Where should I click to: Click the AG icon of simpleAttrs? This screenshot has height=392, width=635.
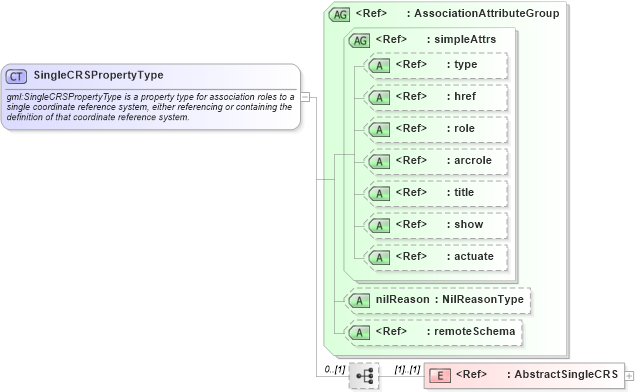point(359,40)
